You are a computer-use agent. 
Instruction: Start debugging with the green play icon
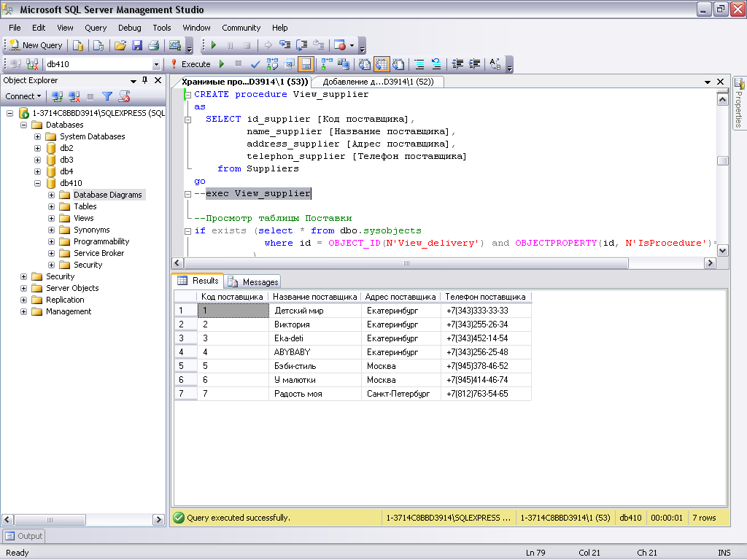click(214, 45)
